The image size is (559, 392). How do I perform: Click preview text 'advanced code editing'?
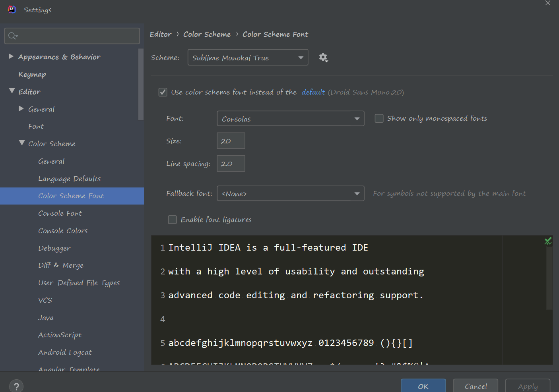coord(227,295)
